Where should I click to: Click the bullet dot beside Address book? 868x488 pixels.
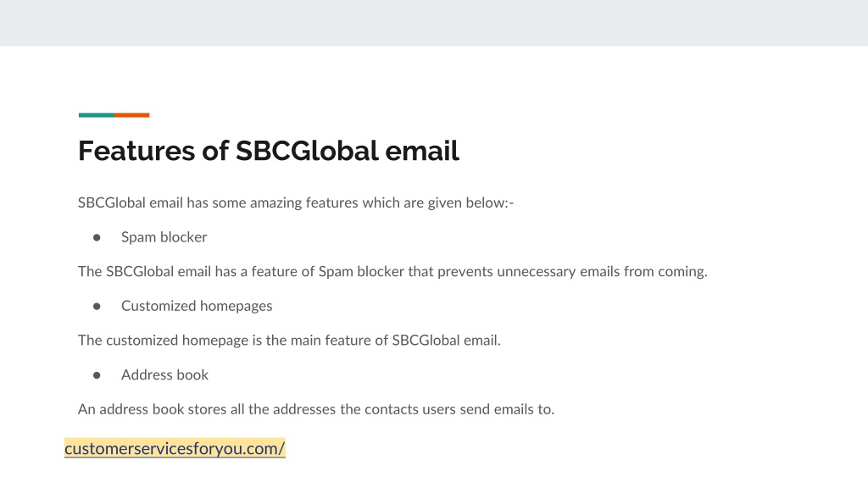tap(97, 375)
